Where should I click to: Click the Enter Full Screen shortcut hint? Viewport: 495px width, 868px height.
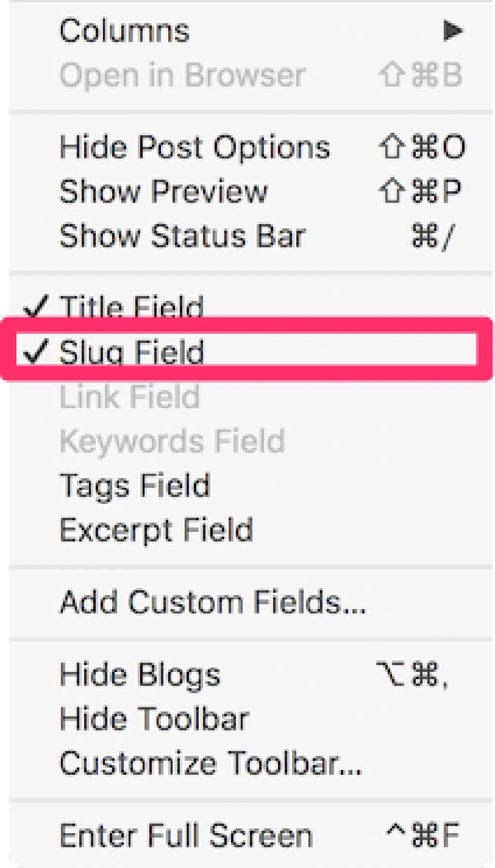(422, 836)
